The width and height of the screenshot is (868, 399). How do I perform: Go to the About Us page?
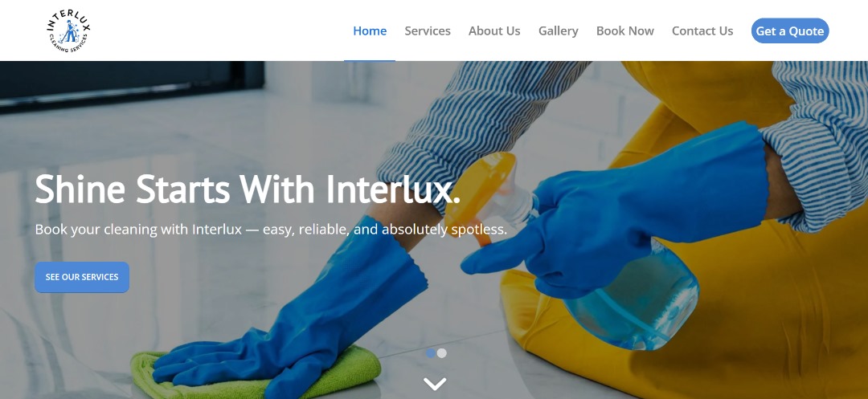pos(494,31)
